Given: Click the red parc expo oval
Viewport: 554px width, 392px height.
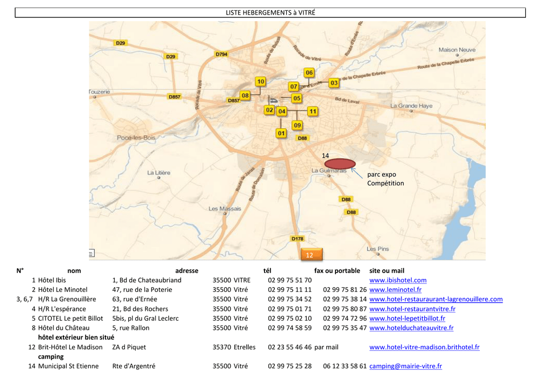Looking at the screenshot, I should 340,163.
